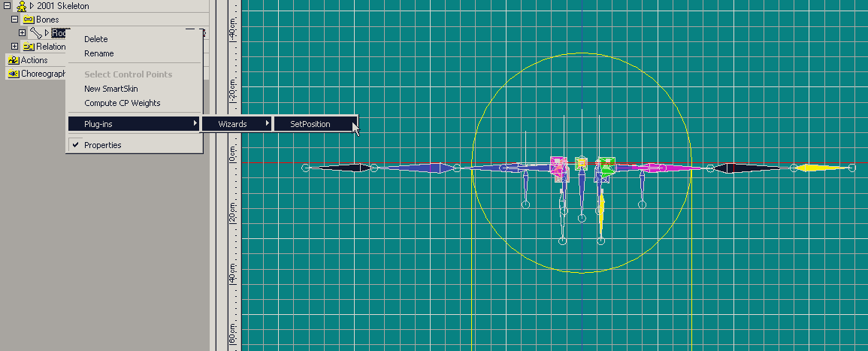The width and height of the screenshot is (868, 351).
Task: Open the Wizards submenu item
Action: pyautogui.click(x=233, y=124)
